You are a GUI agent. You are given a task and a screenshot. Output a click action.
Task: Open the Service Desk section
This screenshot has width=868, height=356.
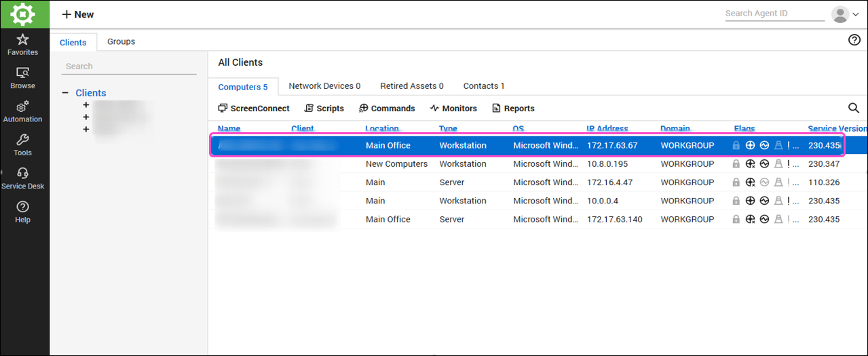point(22,179)
